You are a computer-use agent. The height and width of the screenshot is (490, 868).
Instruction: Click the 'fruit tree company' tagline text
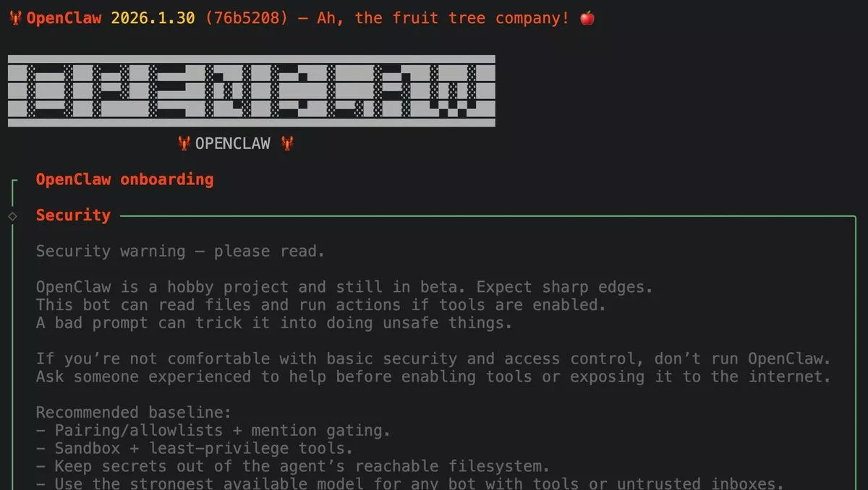pos(443,18)
